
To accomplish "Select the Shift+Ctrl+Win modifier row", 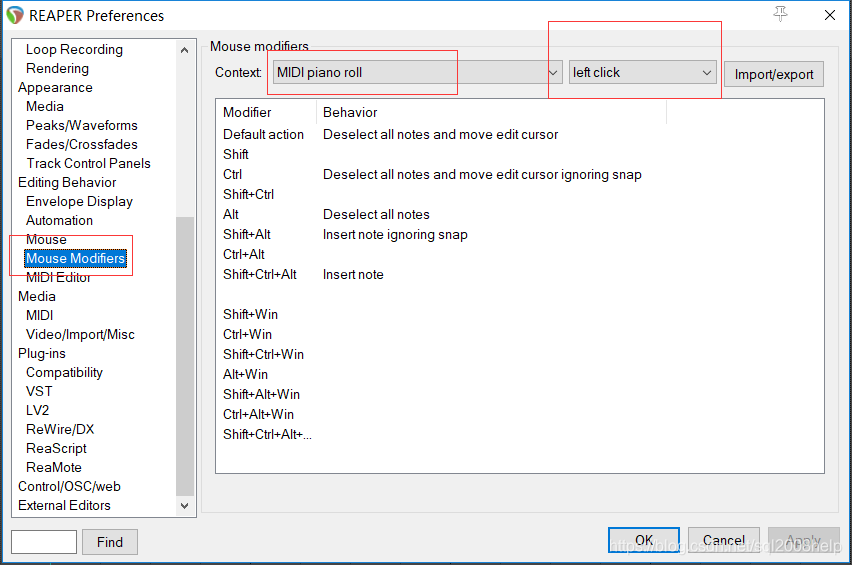I will point(519,355).
